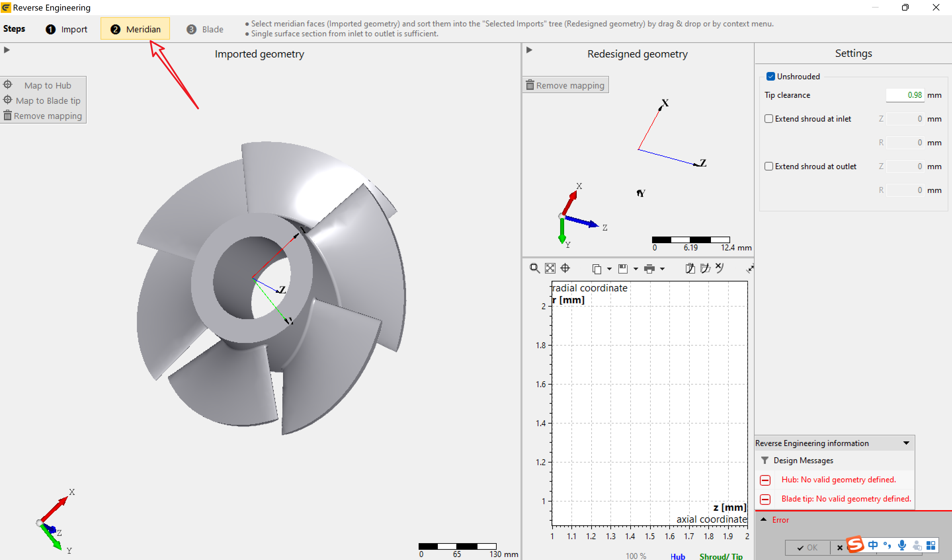The width and height of the screenshot is (952, 560).
Task: Click the inlet R extension field
Action: (x=905, y=143)
